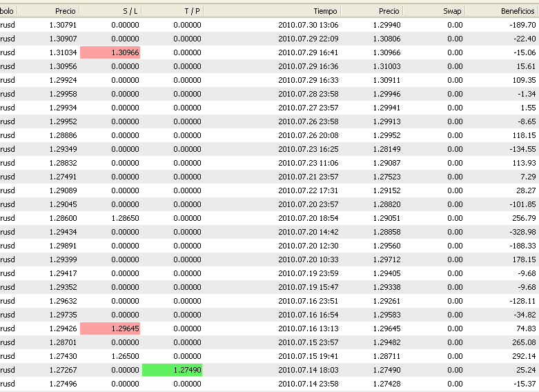Click the close price 1.27428
This screenshot has width=539, height=392.
coord(386,384)
